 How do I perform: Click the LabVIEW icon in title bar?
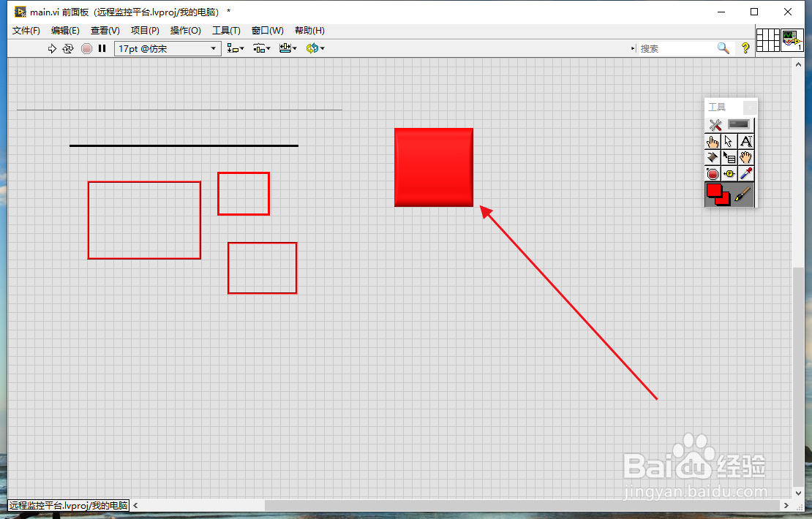pos(20,12)
